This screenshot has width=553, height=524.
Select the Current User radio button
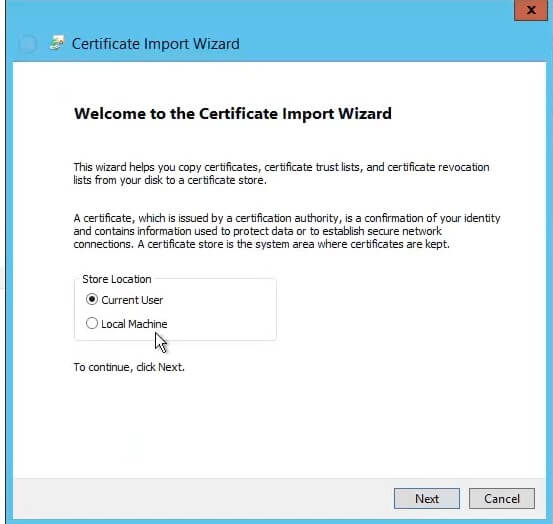[92, 299]
